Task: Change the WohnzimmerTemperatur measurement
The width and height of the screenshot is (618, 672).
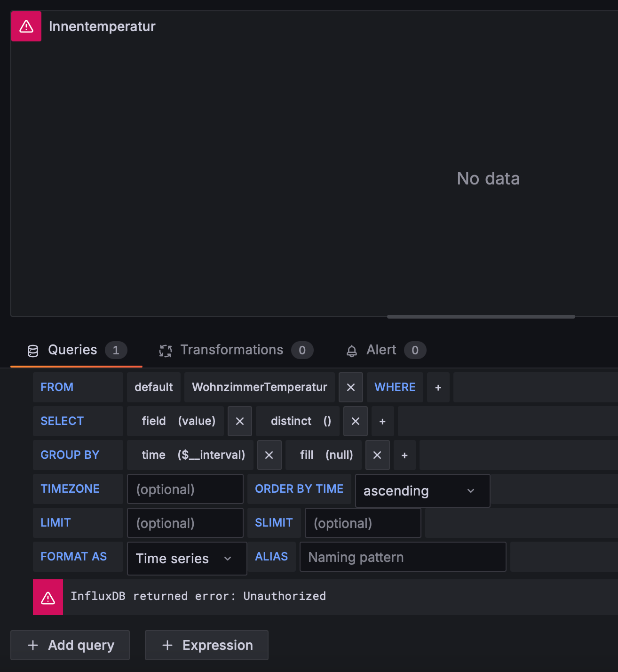Action: click(x=260, y=387)
